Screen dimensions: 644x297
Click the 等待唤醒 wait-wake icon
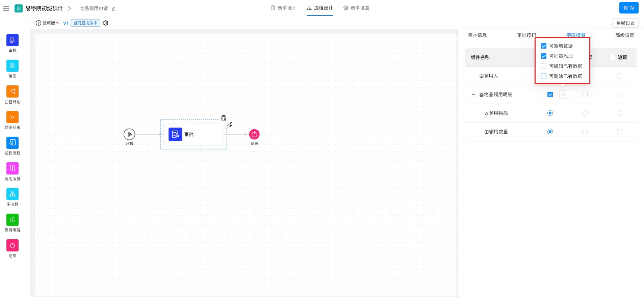click(x=12, y=220)
